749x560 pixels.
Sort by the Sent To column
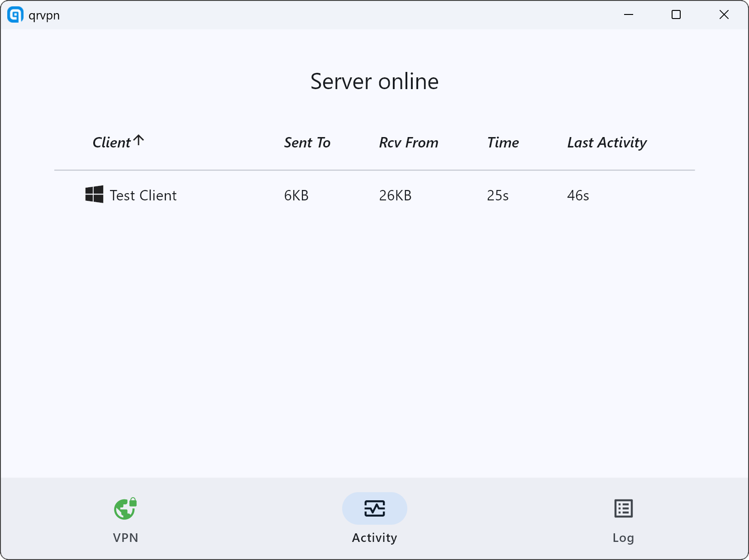pyautogui.click(x=307, y=142)
